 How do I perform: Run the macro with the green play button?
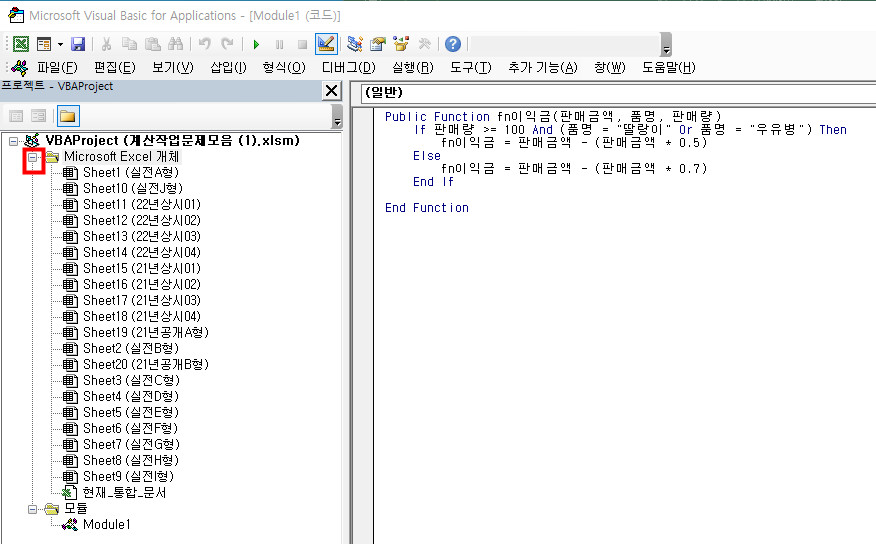point(256,44)
